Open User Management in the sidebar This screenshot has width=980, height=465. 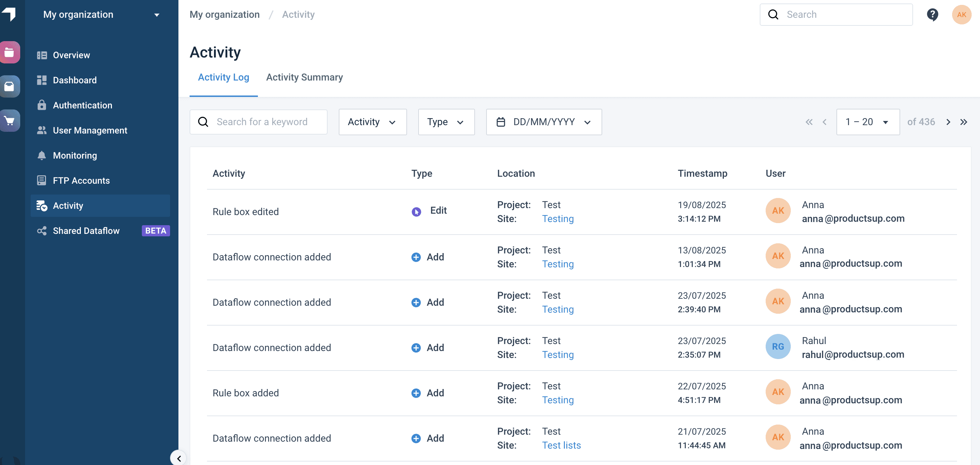tap(90, 130)
